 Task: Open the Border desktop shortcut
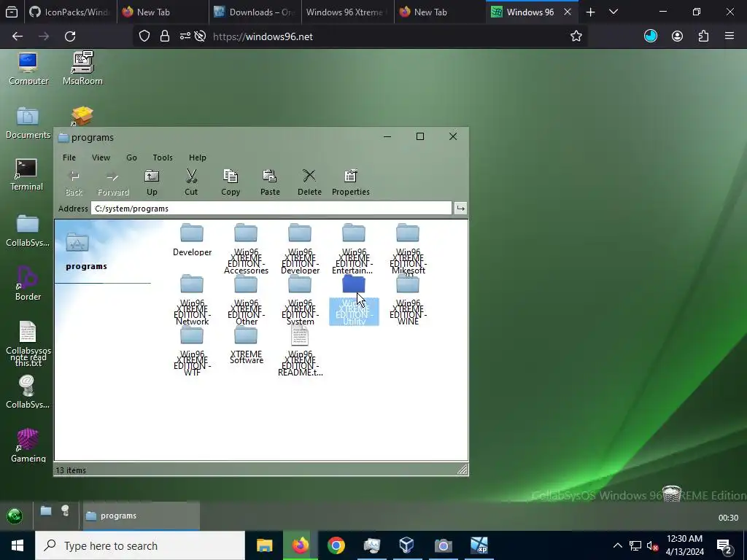[28, 284]
